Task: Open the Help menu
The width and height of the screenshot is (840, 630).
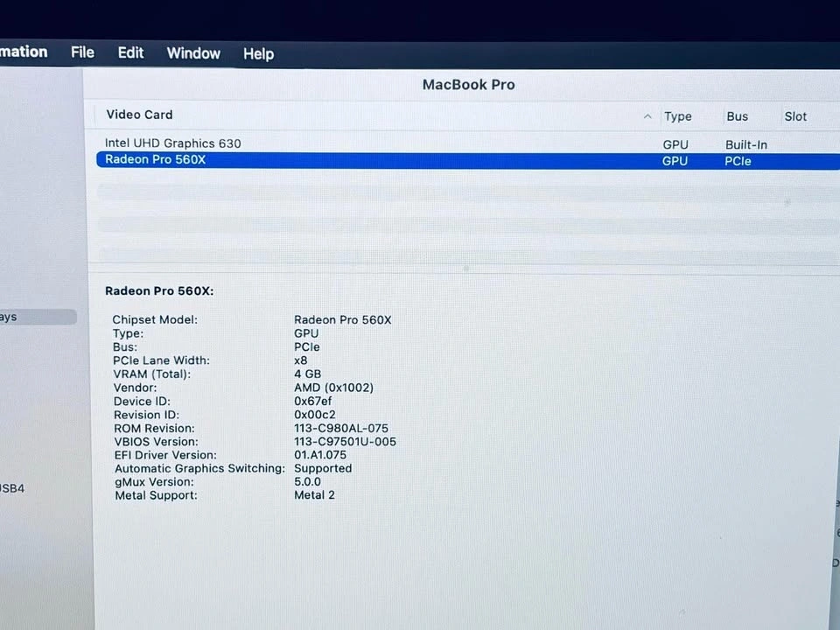Action: click(258, 54)
